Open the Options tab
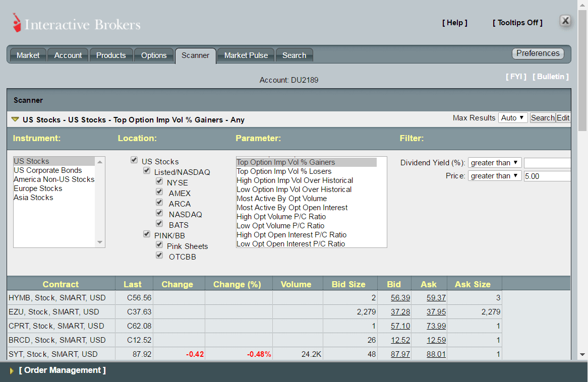 154,55
